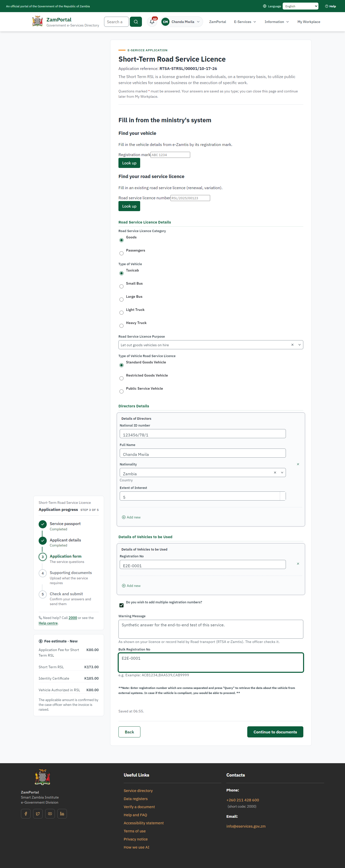The image size is (345, 868).
Task: Select Small Bus vehicle type
Action: [x=121, y=286]
